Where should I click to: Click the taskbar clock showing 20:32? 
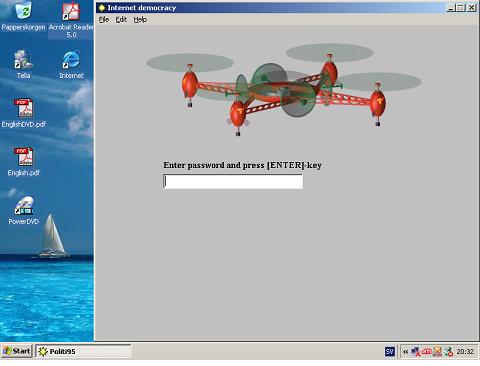tap(465, 351)
